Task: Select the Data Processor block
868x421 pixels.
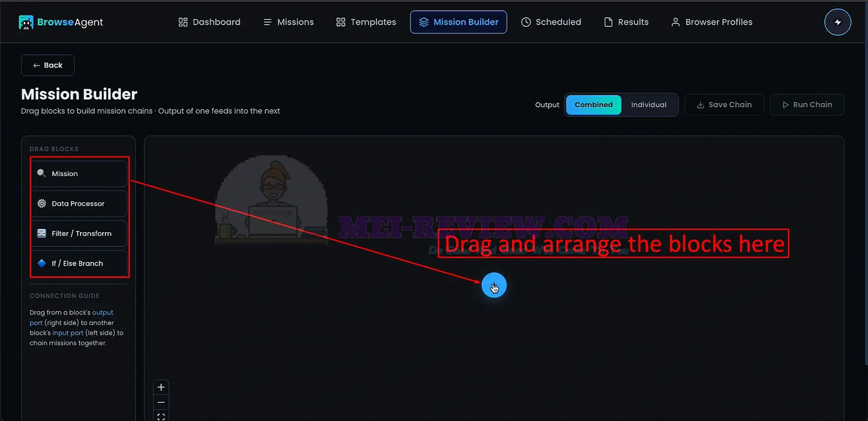Action: click(x=79, y=204)
